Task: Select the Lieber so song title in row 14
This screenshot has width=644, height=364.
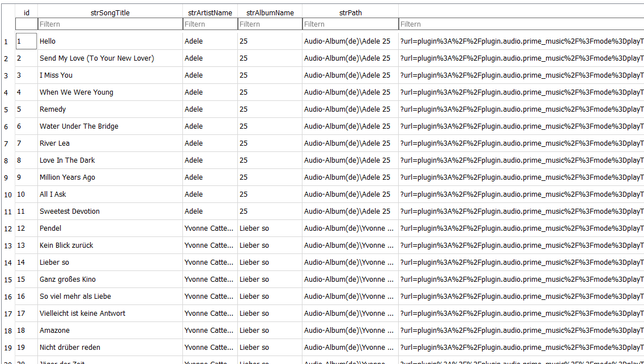Action: click(x=110, y=263)
